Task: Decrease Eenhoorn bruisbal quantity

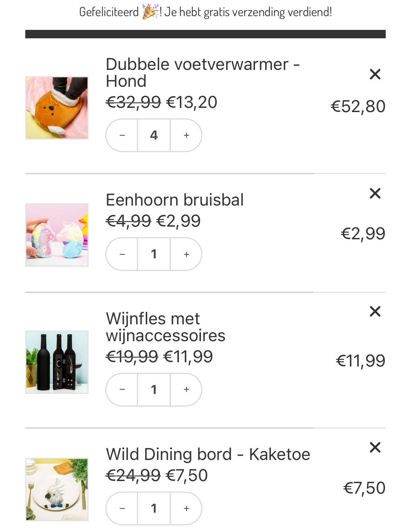Action: (122, 254)
